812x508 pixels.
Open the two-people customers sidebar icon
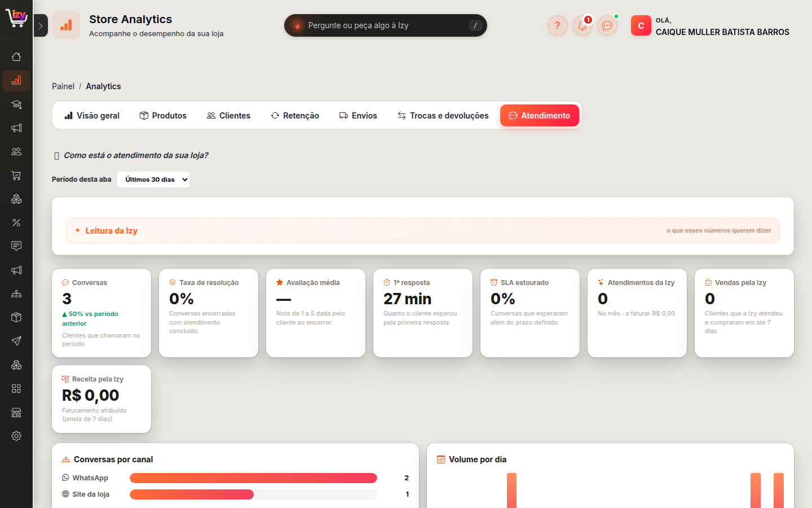(16, 152)
